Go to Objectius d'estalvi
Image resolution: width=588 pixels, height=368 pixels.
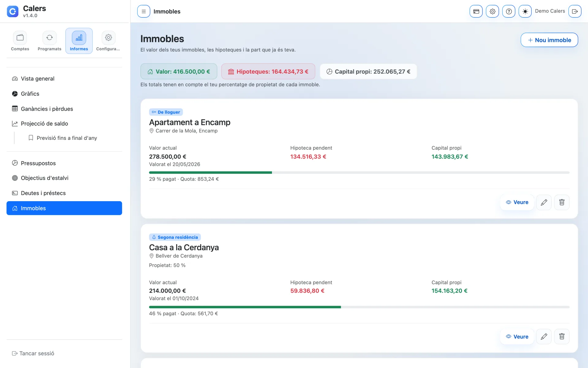click(64, 178)
